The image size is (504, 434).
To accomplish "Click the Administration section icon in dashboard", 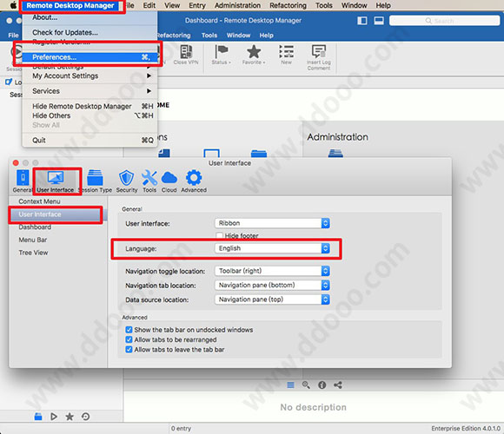I will pos(335,153).
